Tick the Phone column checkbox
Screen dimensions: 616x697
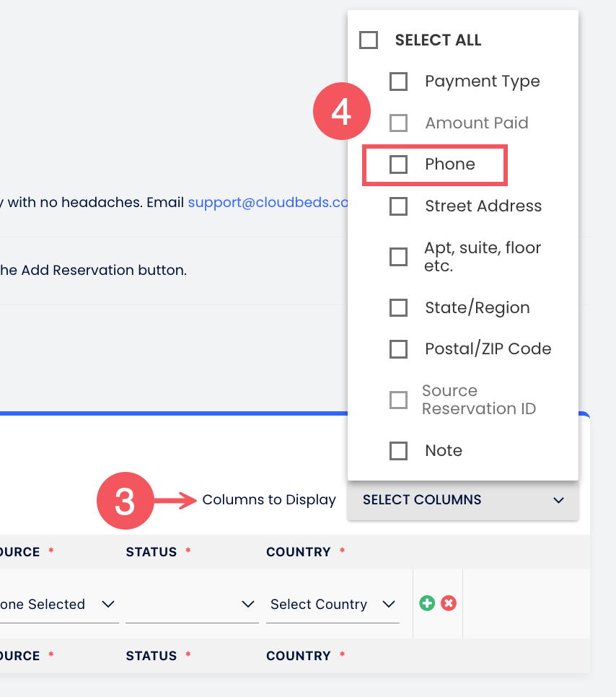(398, 165)
